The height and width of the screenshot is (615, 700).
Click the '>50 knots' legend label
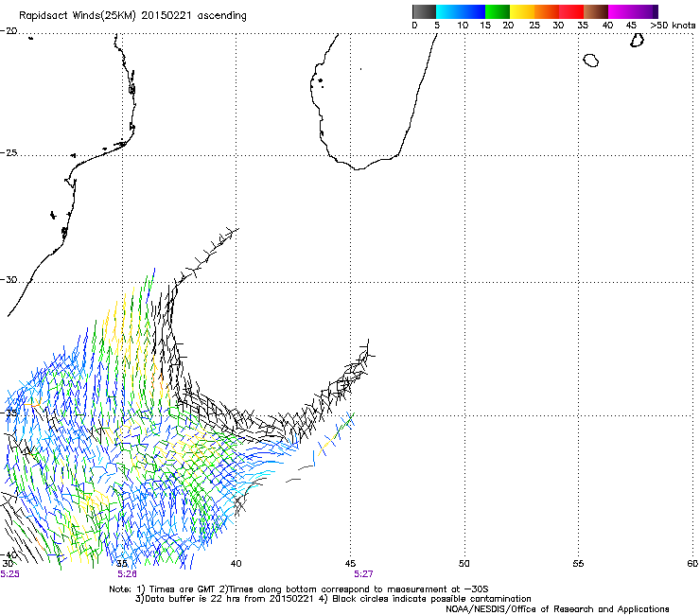[673, 25]
